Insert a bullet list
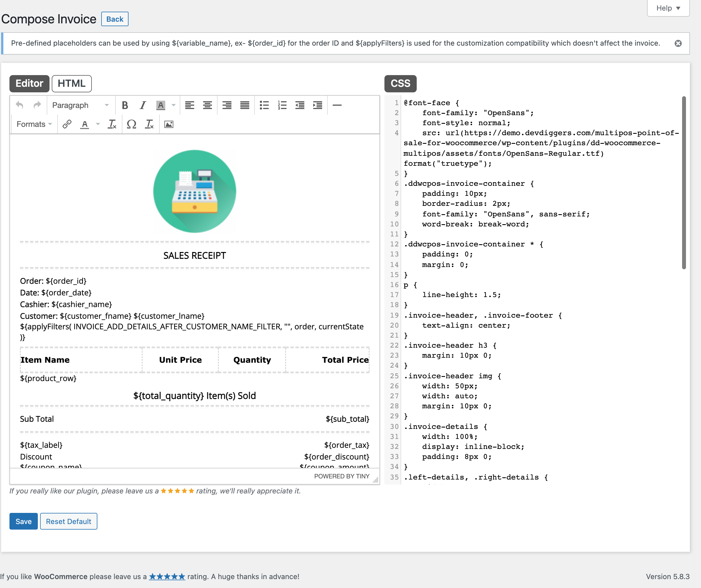Viewport: 701px width, 588px height. click(264, 105)
